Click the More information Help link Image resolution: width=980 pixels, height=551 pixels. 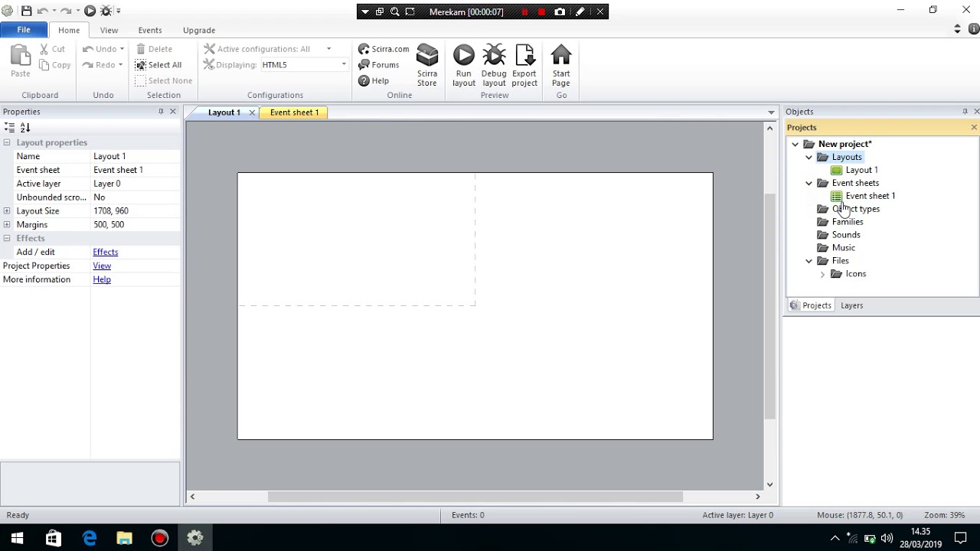click(x=102, y=279)
